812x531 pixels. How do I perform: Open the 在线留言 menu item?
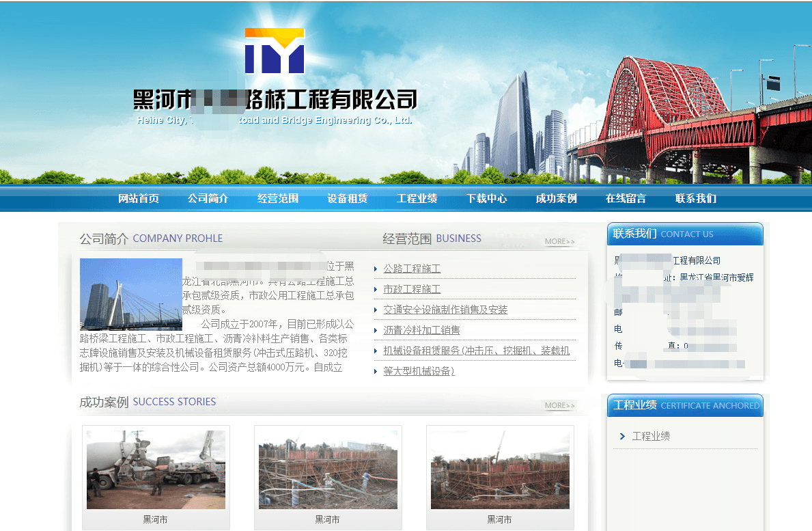(626, 199)
